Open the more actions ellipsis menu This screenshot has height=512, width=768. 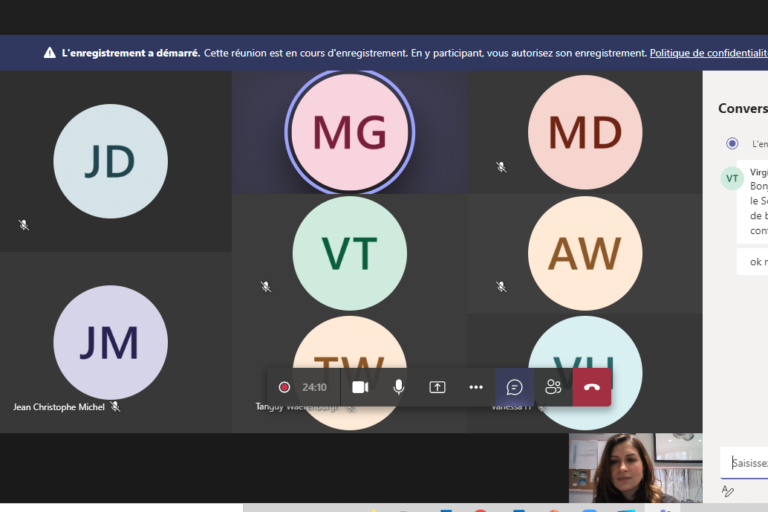point(476,387)
